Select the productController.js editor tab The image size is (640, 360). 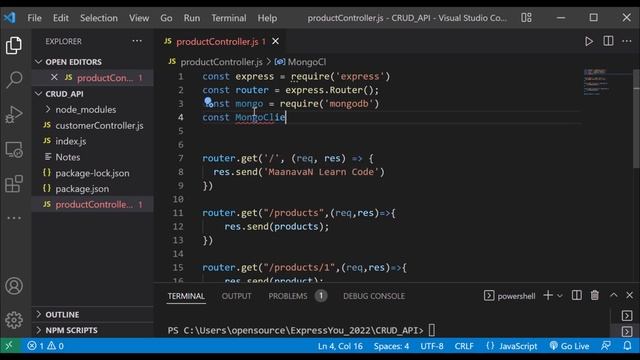click(x=220, y=41)
